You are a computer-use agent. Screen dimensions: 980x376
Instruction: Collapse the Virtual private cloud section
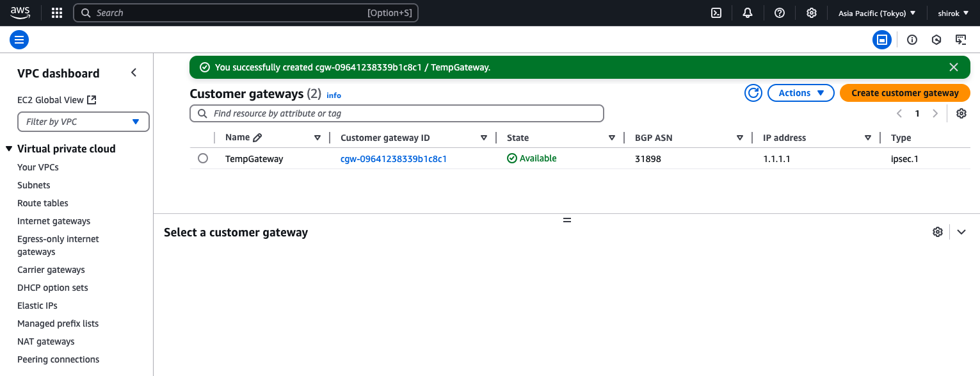9,149
